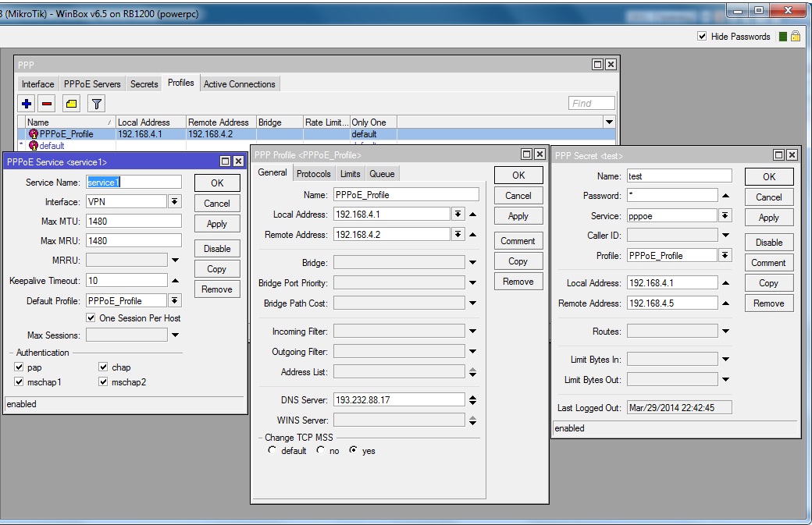Screen dimensions: 812x525
Task: Click the red minus remove icon
Action: 47,104
